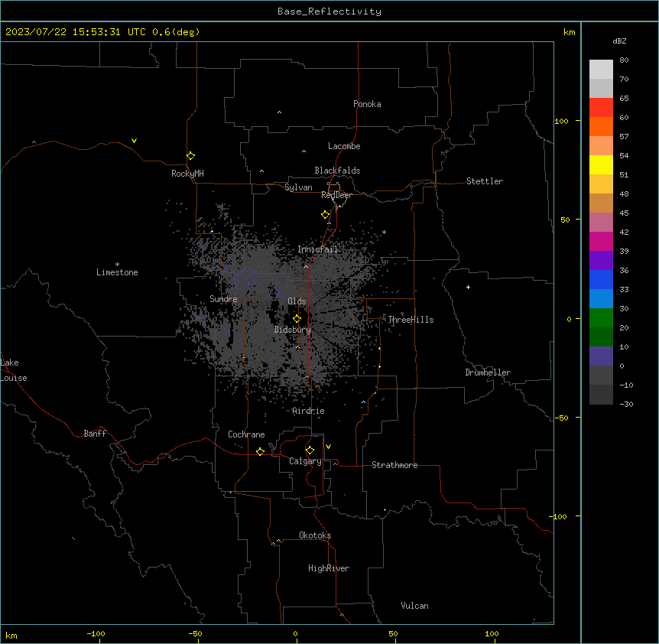The image size is (659, 644).
Task: Click the Banff label
Action: pos(95,434)
